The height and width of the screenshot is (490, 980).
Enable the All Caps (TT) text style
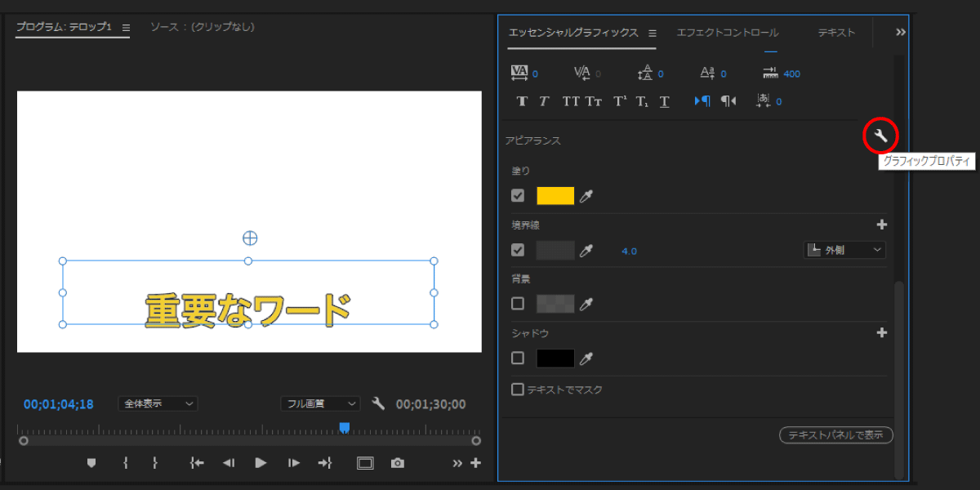pos(571,101)
